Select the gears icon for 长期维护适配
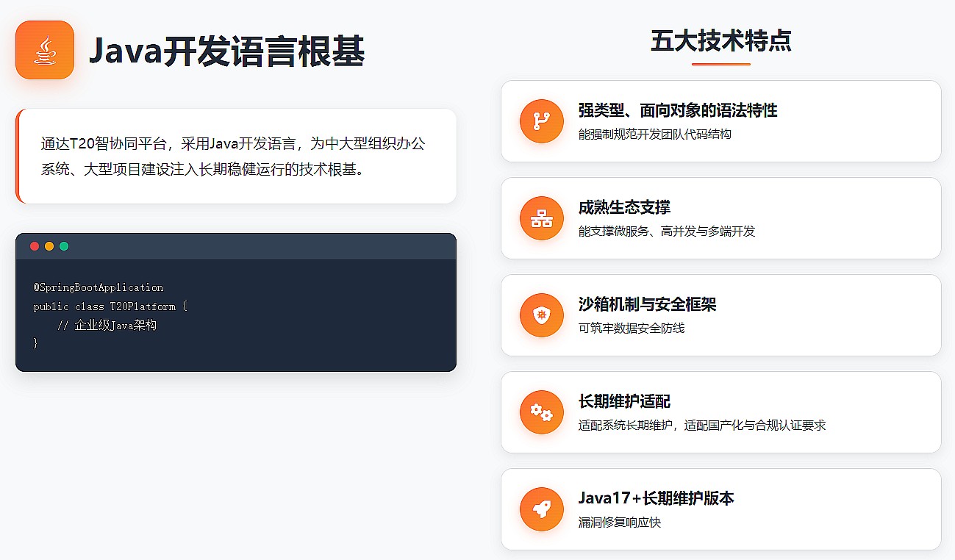Image resolution: width=955 pixels, height=560 pixels. click(x=541, y=412)
